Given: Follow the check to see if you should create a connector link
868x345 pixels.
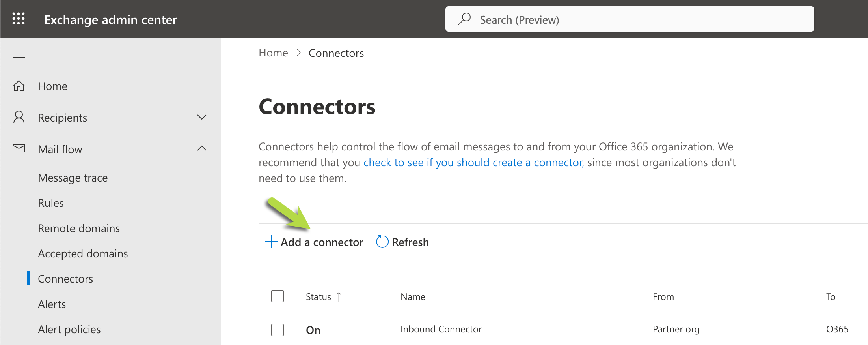Looking at the screenshot, I should coord(473,162).
